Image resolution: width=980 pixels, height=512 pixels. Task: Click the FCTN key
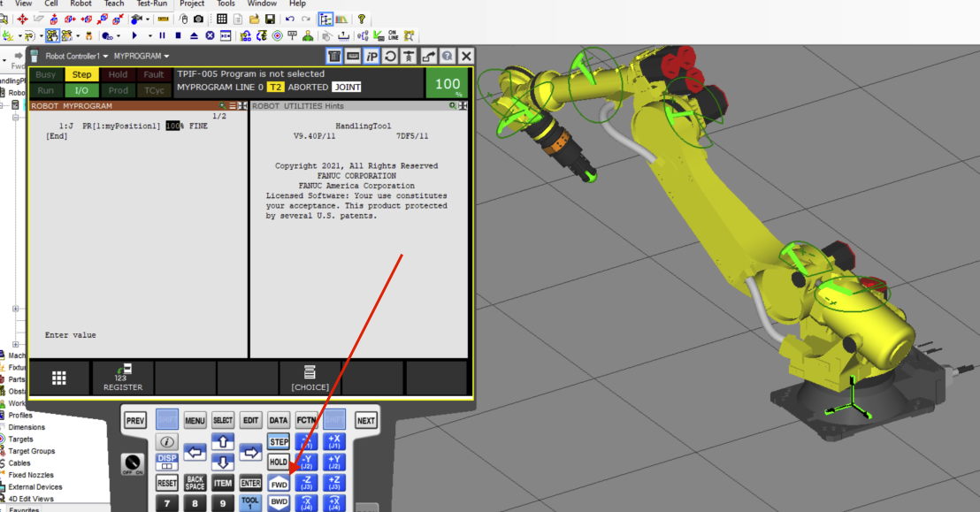[x=306, y=420]
